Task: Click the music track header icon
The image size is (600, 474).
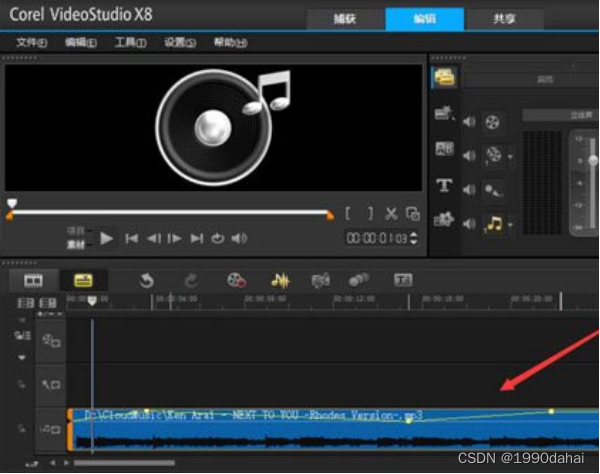Action: pos(50,430)
